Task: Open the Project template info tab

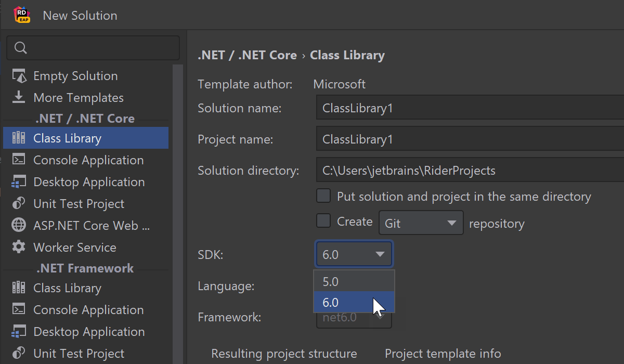Action: (x=443, y=354)
